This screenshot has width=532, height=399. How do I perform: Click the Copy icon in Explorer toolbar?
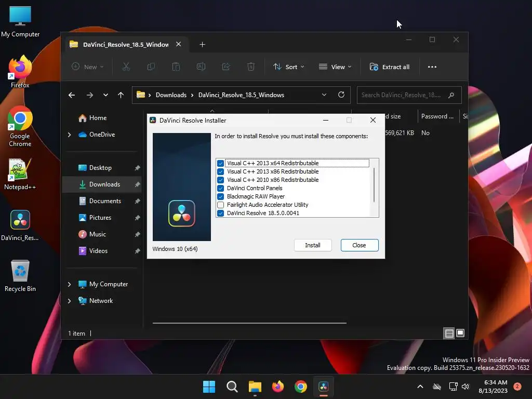coord(151,67)
